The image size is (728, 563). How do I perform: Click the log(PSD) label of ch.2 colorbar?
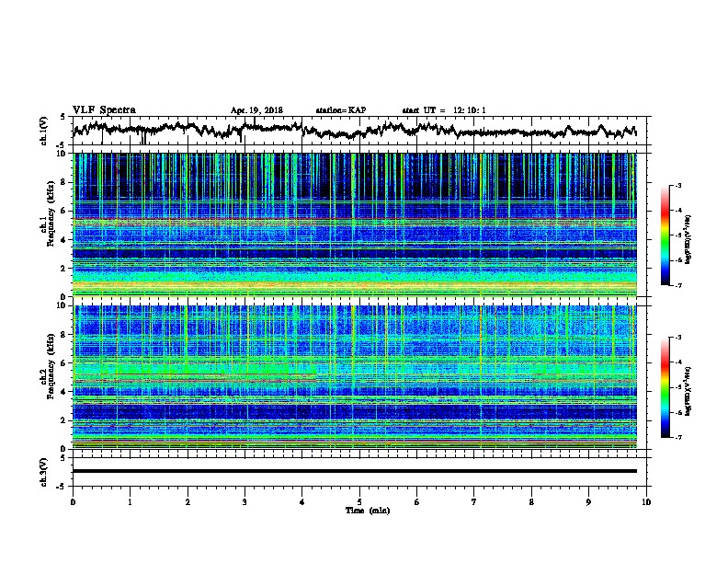tap(688, 392)
